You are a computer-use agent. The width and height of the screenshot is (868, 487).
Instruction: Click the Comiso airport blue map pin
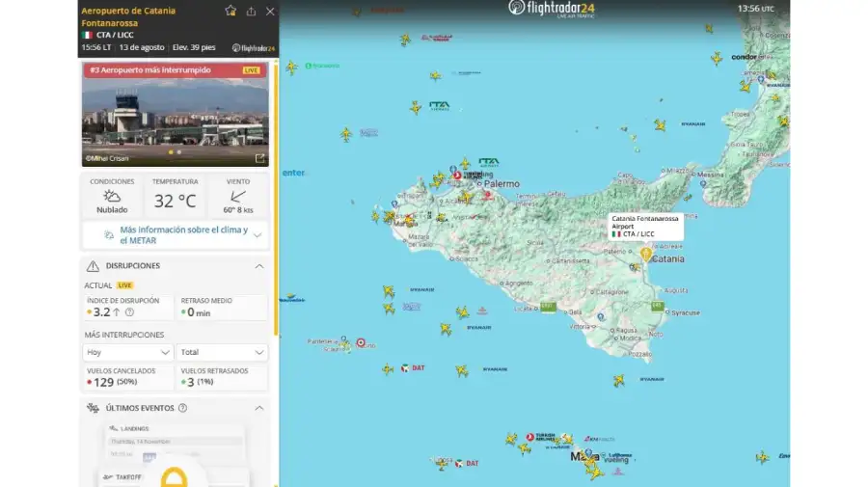click(601, 317)
